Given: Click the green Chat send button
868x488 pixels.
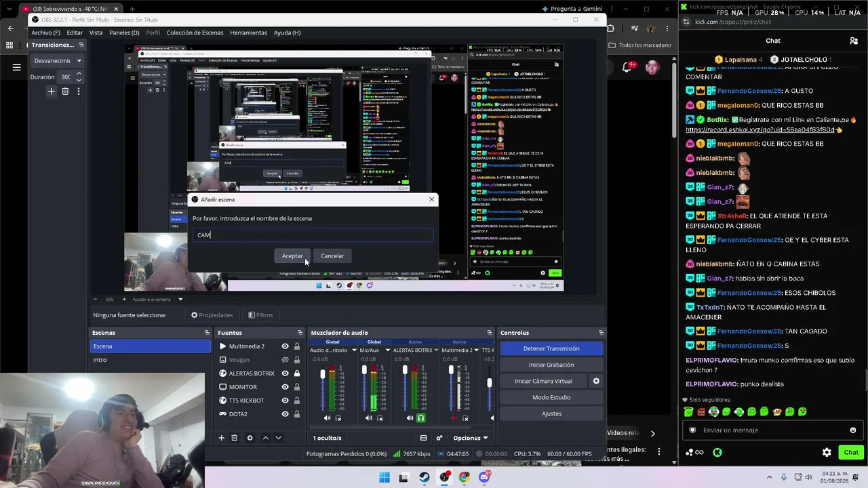Looking at the screenshot, I should (x=851, y=452).
